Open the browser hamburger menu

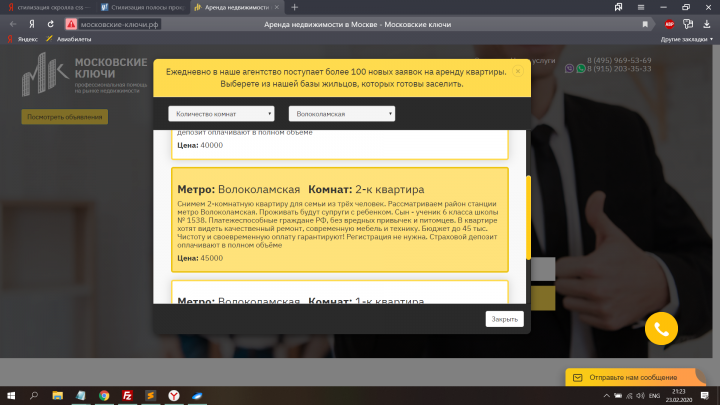(641, 7)
